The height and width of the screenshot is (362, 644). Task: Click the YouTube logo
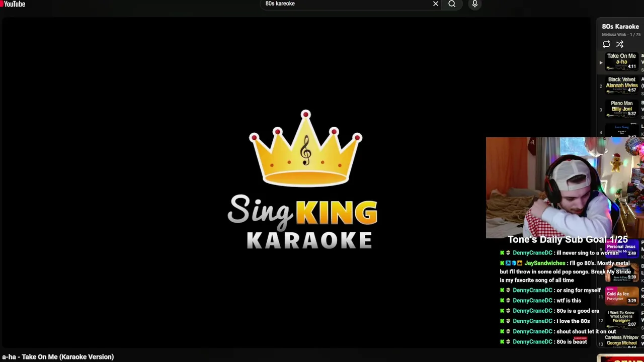point(13,4)
